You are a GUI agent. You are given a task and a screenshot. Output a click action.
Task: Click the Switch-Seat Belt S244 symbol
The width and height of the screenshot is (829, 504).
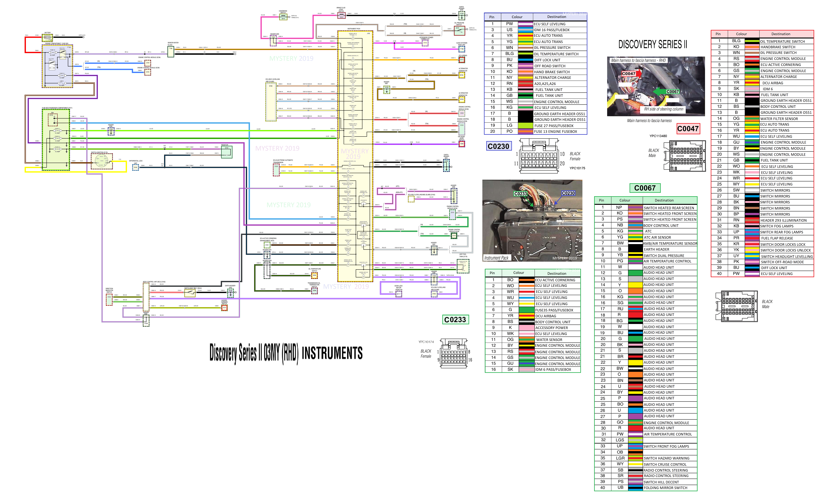point(190,293)
